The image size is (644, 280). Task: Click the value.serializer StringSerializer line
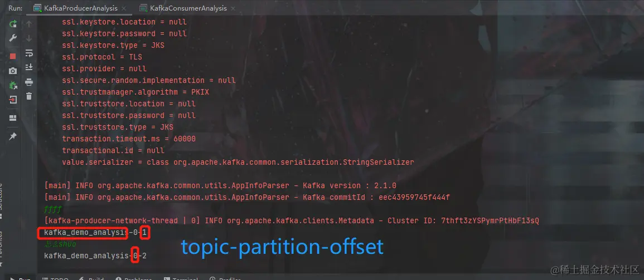point(238,163)
